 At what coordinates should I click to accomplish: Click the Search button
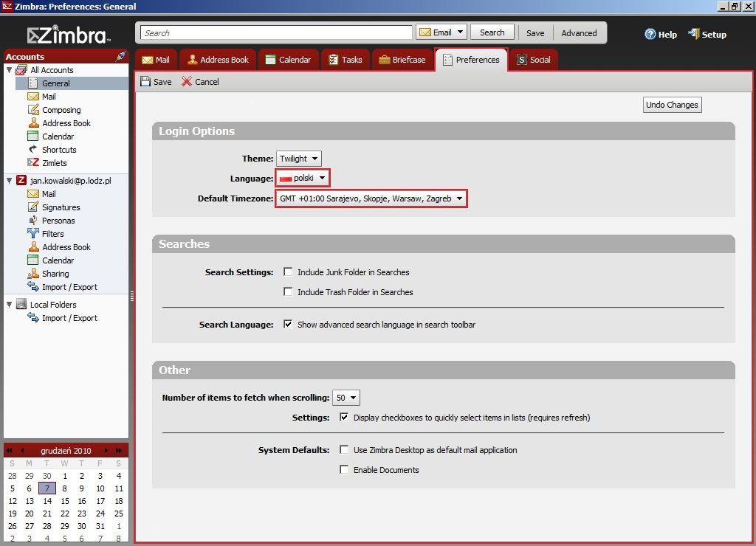click(492, 32)
